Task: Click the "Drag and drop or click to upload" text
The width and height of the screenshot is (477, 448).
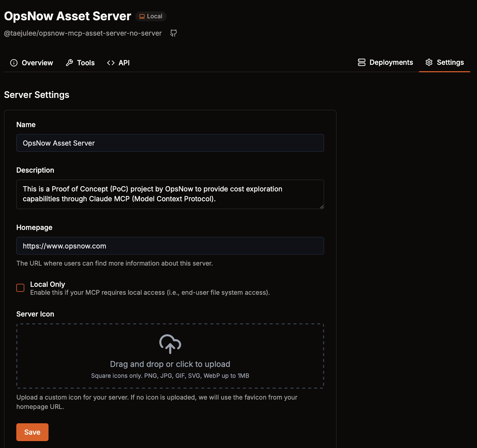Action: (x=170, y=364)
